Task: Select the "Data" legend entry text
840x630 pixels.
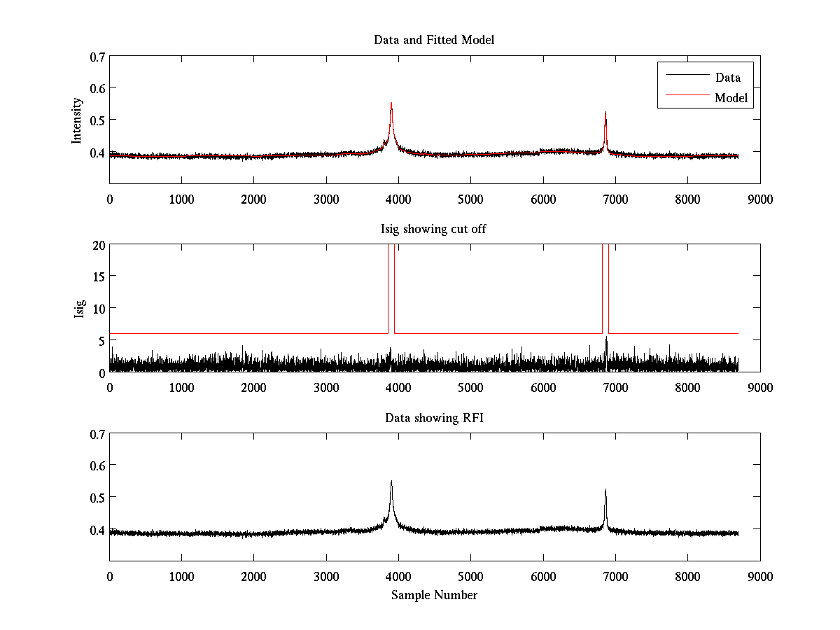Action: coord(727,78)
